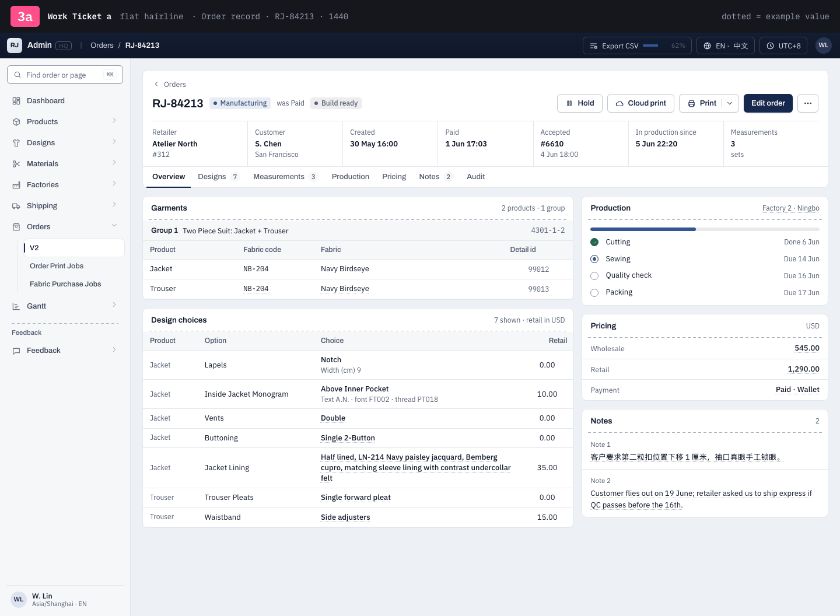Switch to the Measurements tab

click(286, 177)
